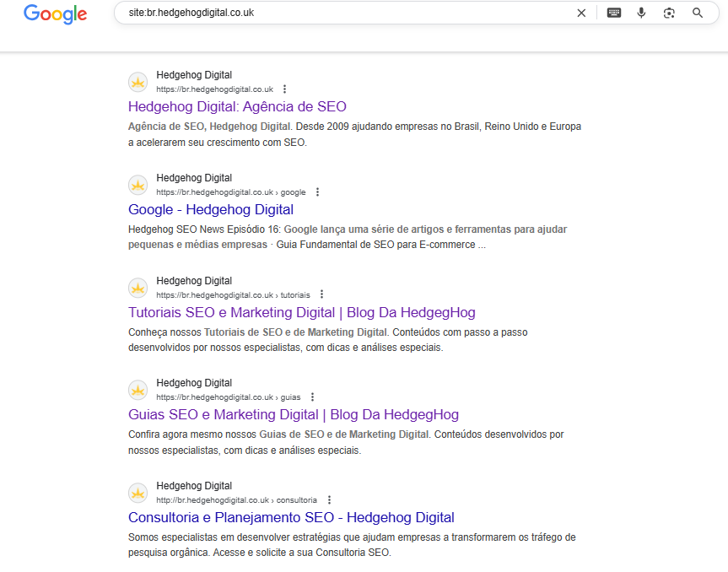This screenshot has height=572, width=728.
Task: Click favicon of Agência de SEO result
Action: 138,82
